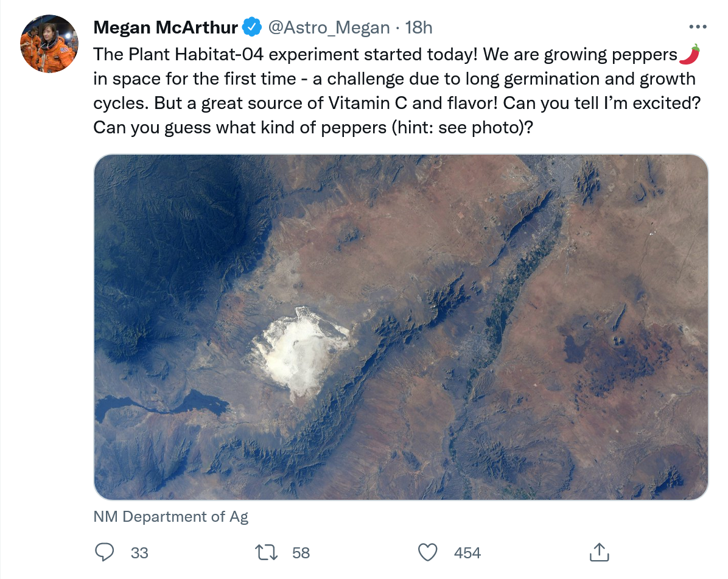Viewport: 728px width, 579px height.
Task: Click the Megan McArthur display name
Action: tap(165, 27)
